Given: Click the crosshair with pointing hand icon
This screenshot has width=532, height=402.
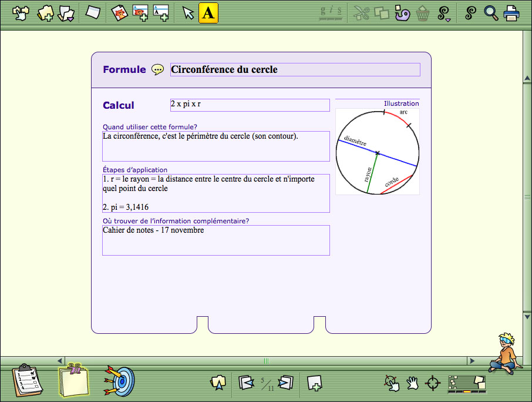Looking at the screenshot, I should click(392, 383).
